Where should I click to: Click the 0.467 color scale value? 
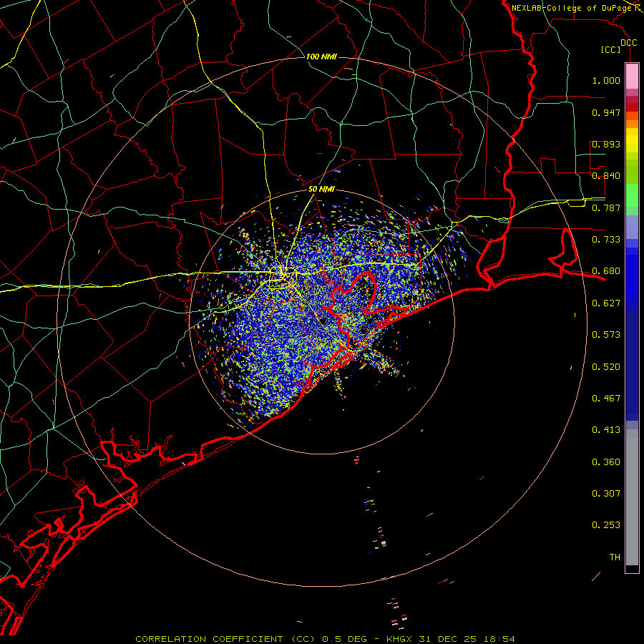(606, 399)
